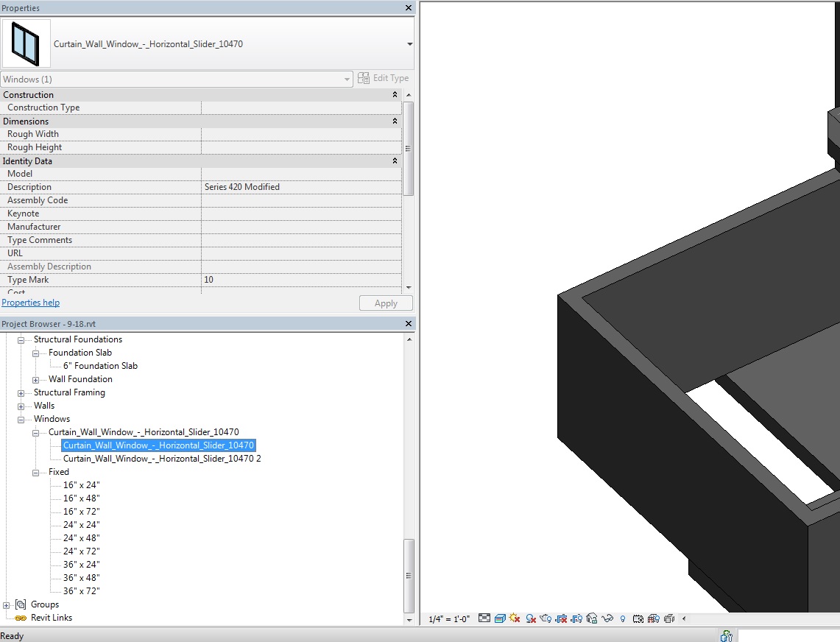
Task: Collapse the Windows tree node
Action: (x=21, y=420)
